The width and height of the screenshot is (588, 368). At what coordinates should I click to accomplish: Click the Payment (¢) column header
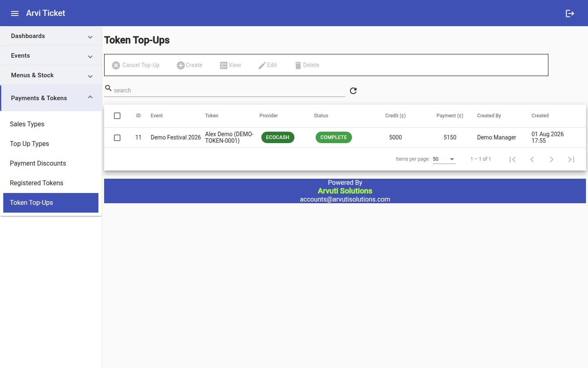click(450, 116)
